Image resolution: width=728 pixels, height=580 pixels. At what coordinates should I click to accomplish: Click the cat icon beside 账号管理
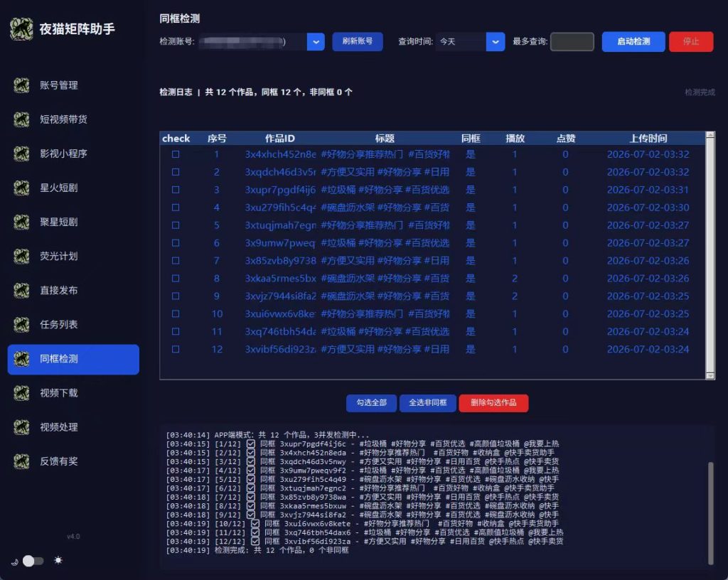pyautogui.click(x=21, y=85)
